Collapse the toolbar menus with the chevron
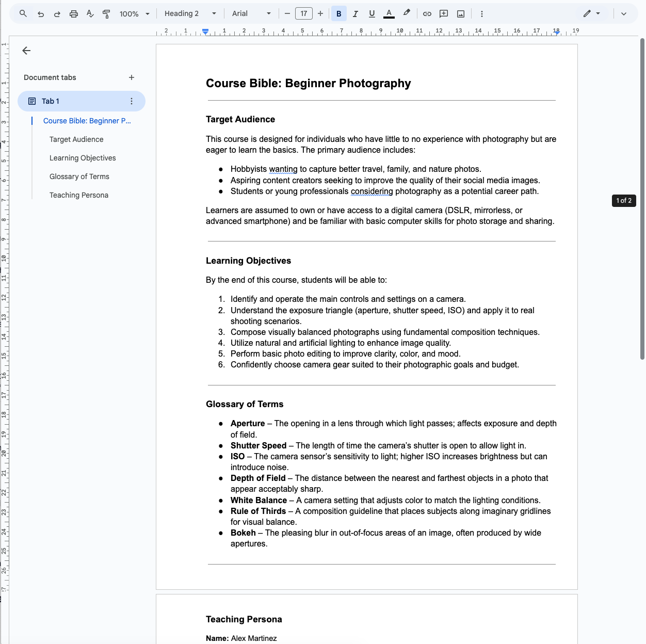 point(624,14)
